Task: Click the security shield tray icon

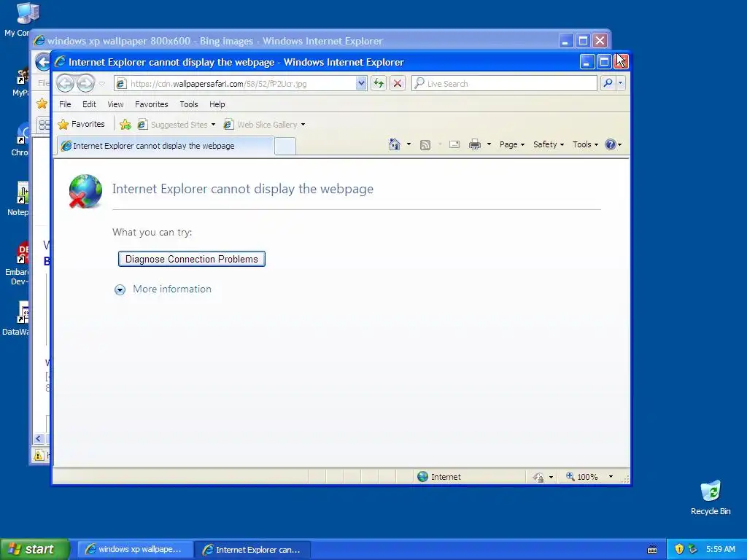Action: click(679, 549)
